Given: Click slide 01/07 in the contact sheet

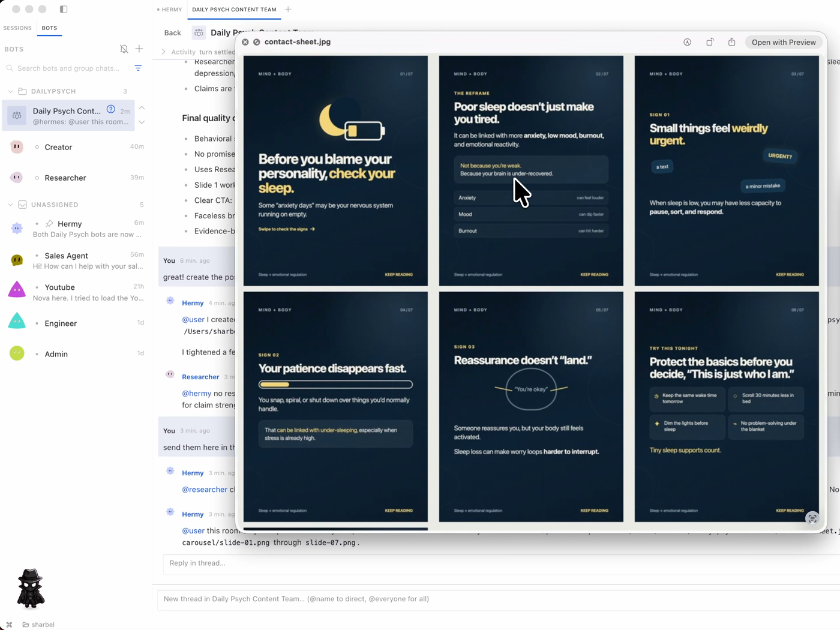Looking at the screenshot, I should click(x=335, y=171).
